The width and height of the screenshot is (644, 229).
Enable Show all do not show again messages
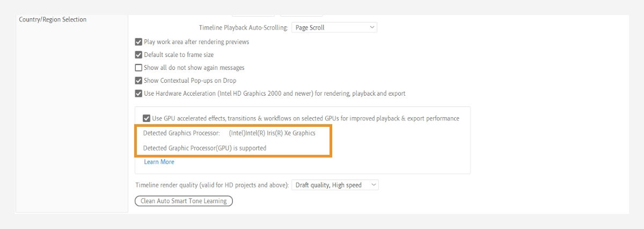point(138,68)
